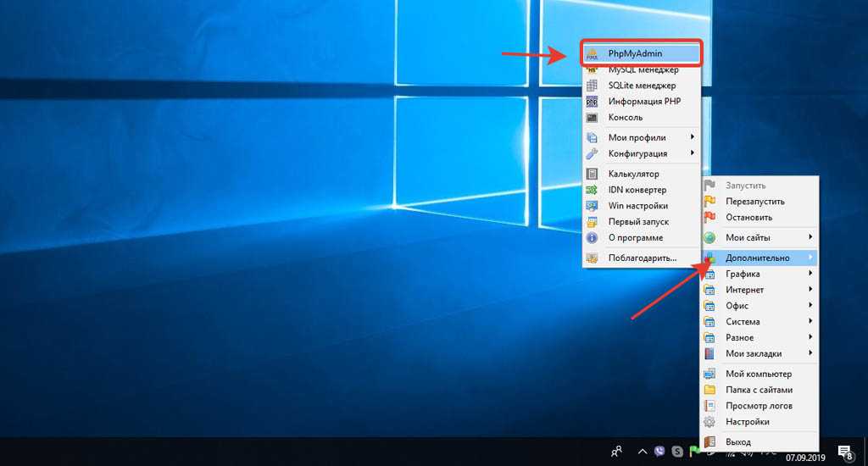Show hidden tray icons chevron
Image resolution: width=868 pixels, height=466 pixels.
[643, 452]
